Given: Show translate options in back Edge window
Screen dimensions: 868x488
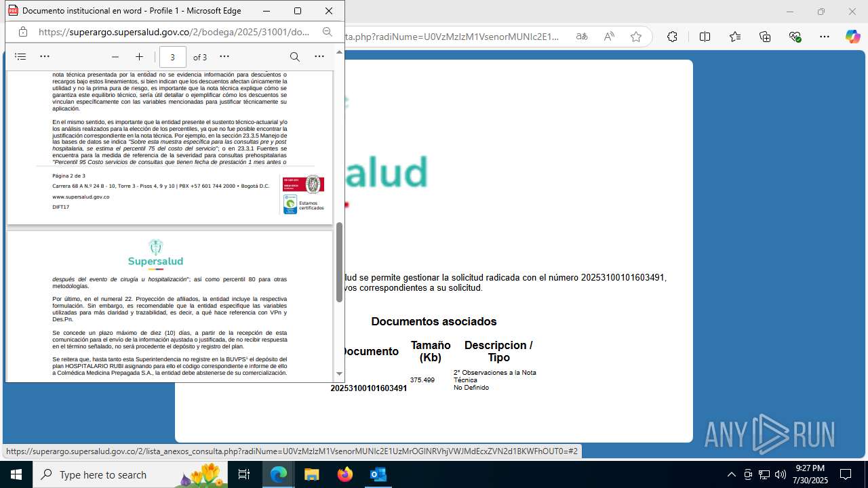Looking at the screenshot, I should click(x=582, y=37).
